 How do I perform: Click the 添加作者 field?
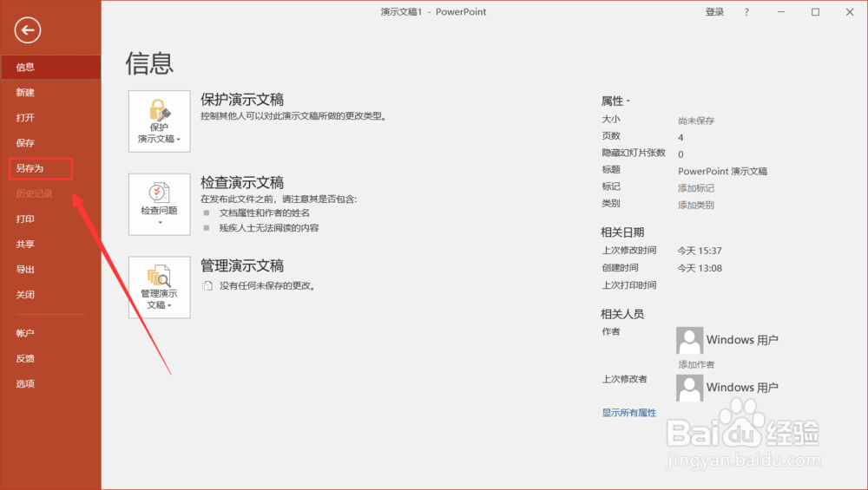696,364
